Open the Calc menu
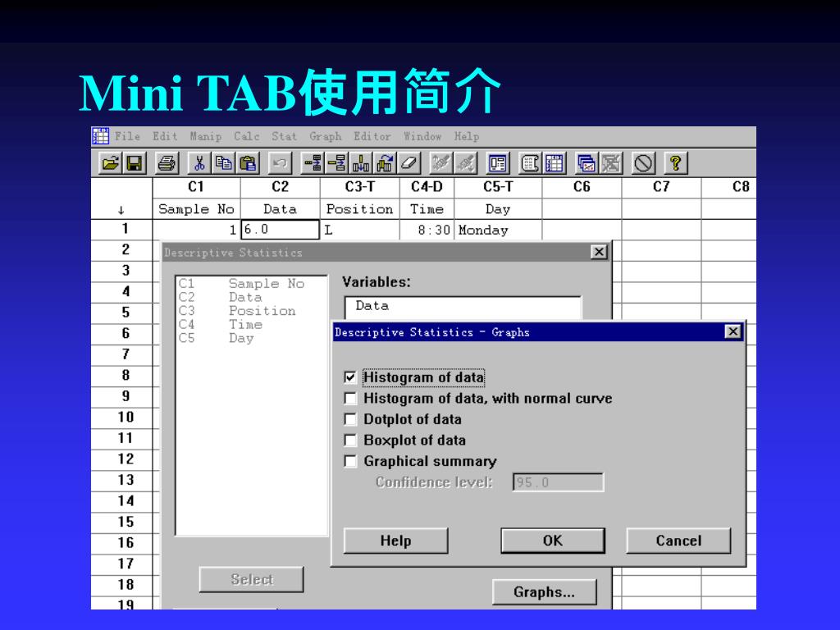The width and height of the screenshot is (840, 630). (246, 136)
